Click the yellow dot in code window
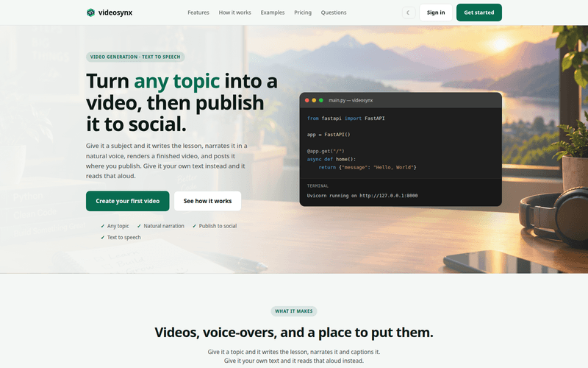 [314, 100]
